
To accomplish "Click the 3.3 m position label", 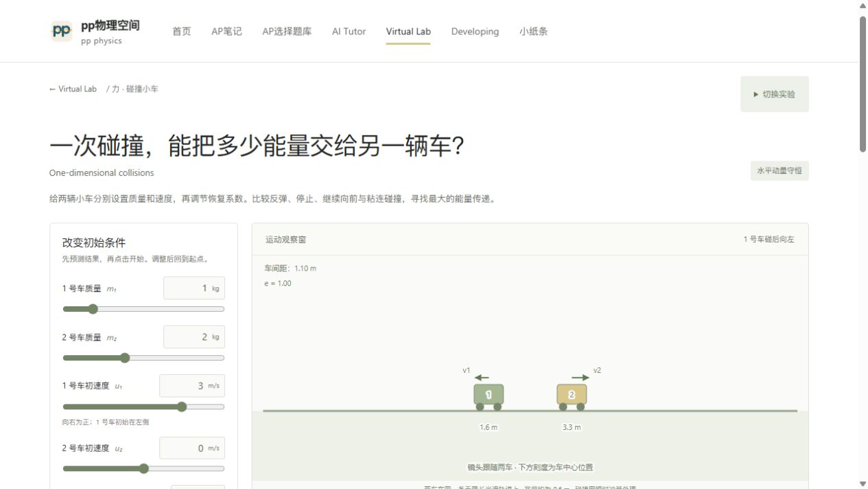I will (x=572, y=427).
